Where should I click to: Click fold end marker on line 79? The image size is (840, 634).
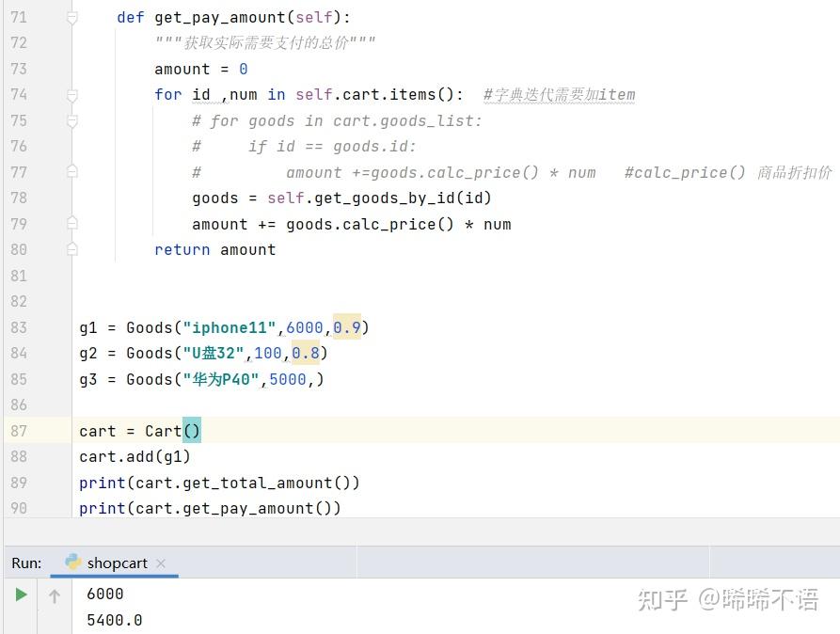click(x=72, y=223)
